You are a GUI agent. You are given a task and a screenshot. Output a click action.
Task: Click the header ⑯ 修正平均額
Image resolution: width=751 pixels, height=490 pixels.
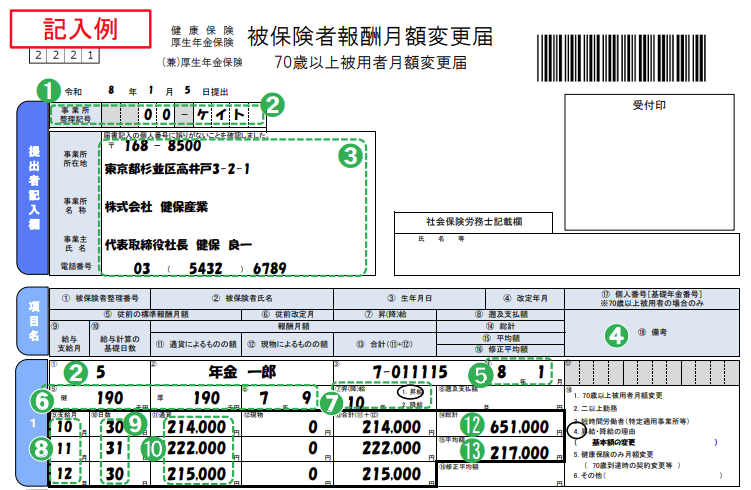point(501,350)
